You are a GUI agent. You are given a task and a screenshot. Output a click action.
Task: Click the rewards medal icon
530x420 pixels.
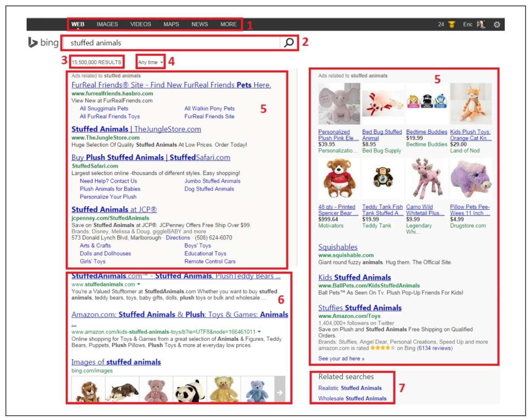(x=452, y=24)
